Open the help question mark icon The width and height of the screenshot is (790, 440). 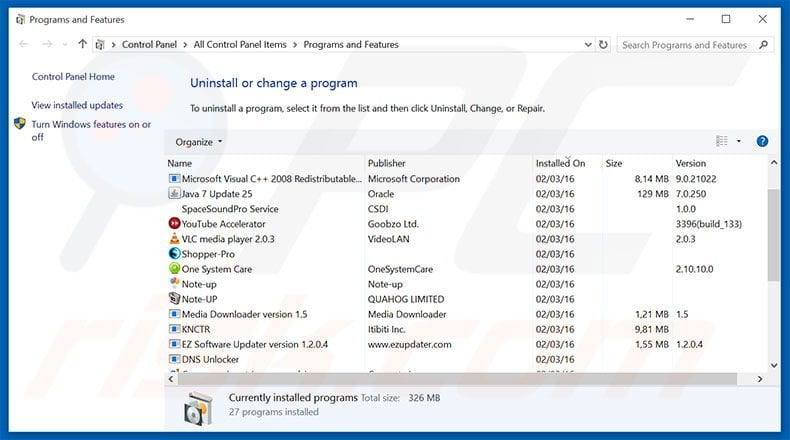point(762,141)
